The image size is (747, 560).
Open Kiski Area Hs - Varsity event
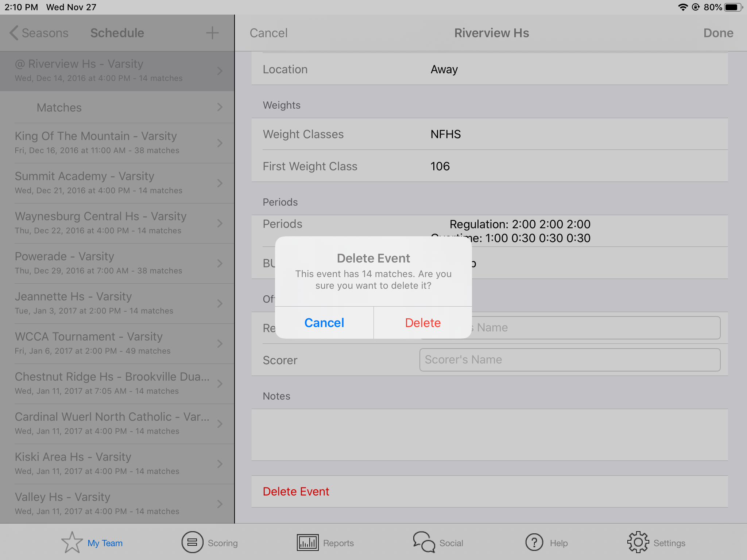[x=117, y=464]
